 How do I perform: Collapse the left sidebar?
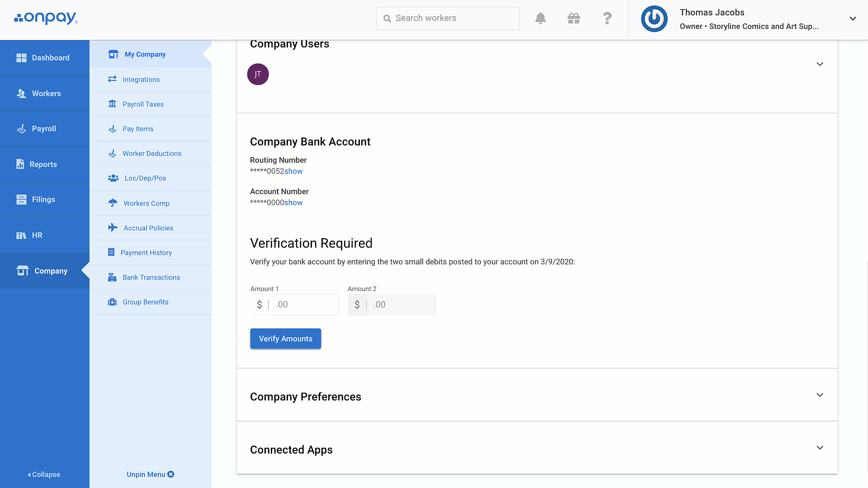click(x=44, y=474)
